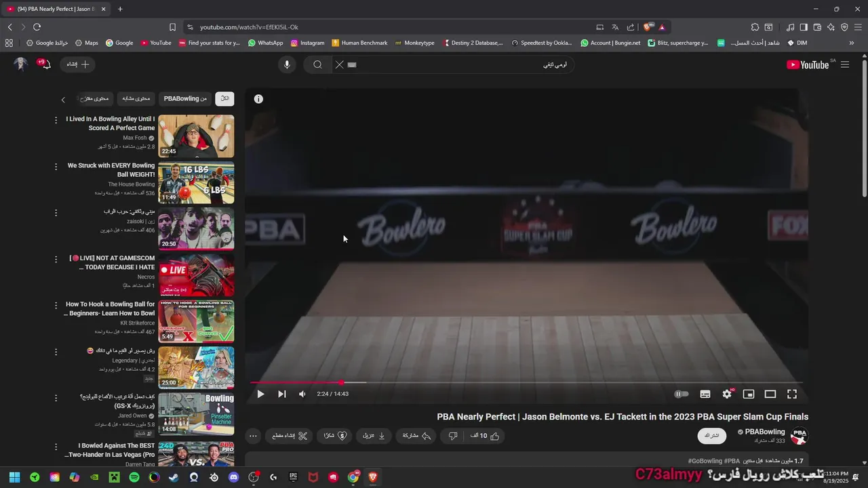Image resolution: width=868 pixels, height=488 pixels.
Task: Click #GoBowling hashtag in description
Action: point(707,461)
